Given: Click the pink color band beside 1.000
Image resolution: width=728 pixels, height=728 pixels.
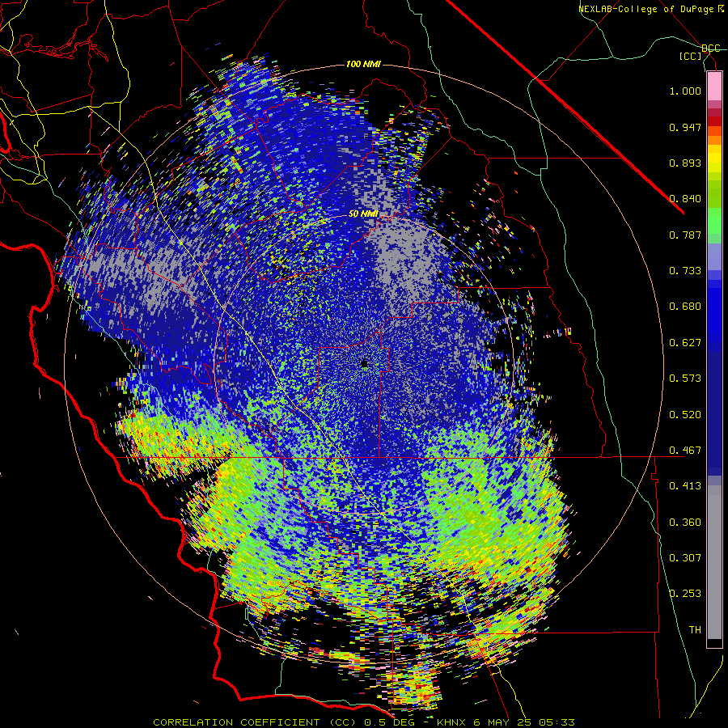Looking at the screenshot, I should 714,87.
